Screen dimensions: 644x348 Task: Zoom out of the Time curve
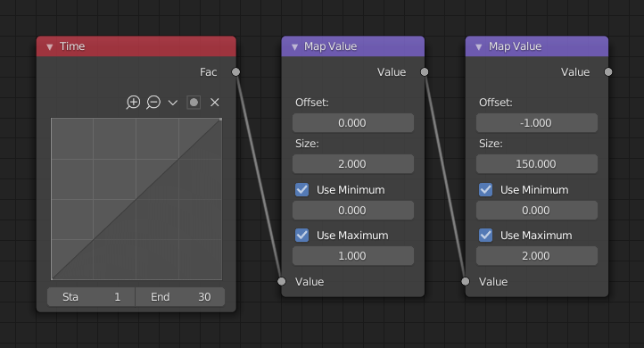point(153,103)
